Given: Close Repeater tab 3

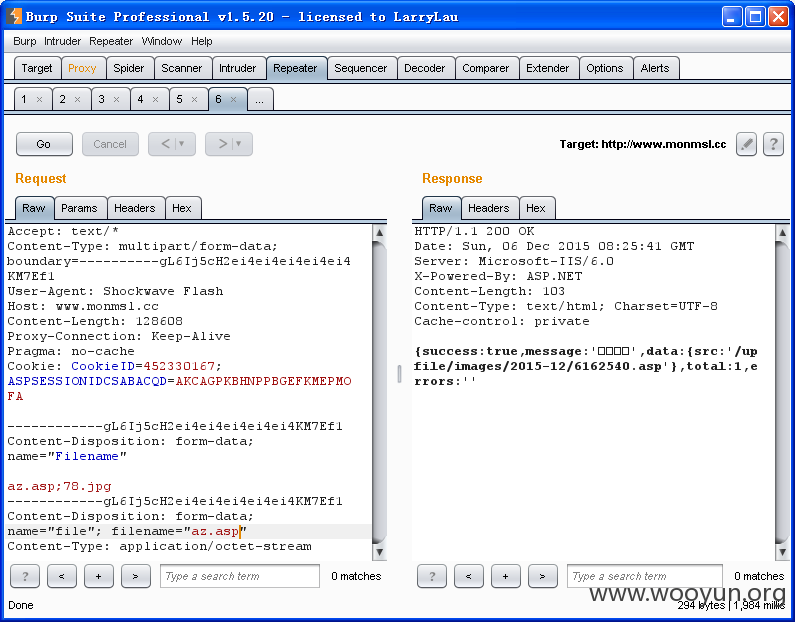Looking at the screenshot, I should click(x=117, y=99).
